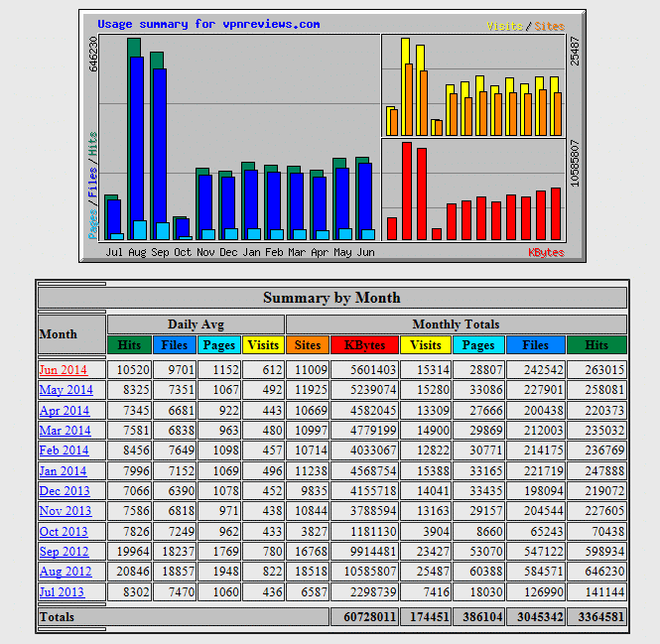View the Aug 2012 month link
Screen dimensions: 660x644
coord(65,573)
